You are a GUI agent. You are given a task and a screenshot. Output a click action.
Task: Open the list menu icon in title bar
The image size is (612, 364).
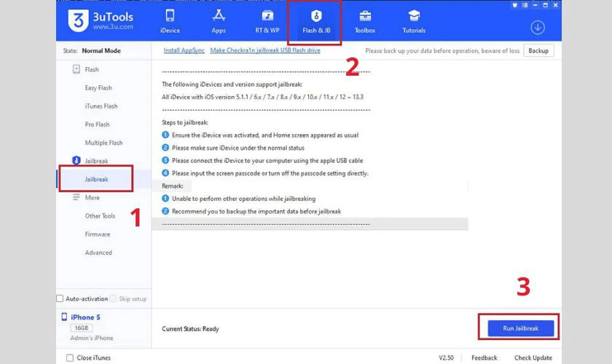(x=525, y=5)
